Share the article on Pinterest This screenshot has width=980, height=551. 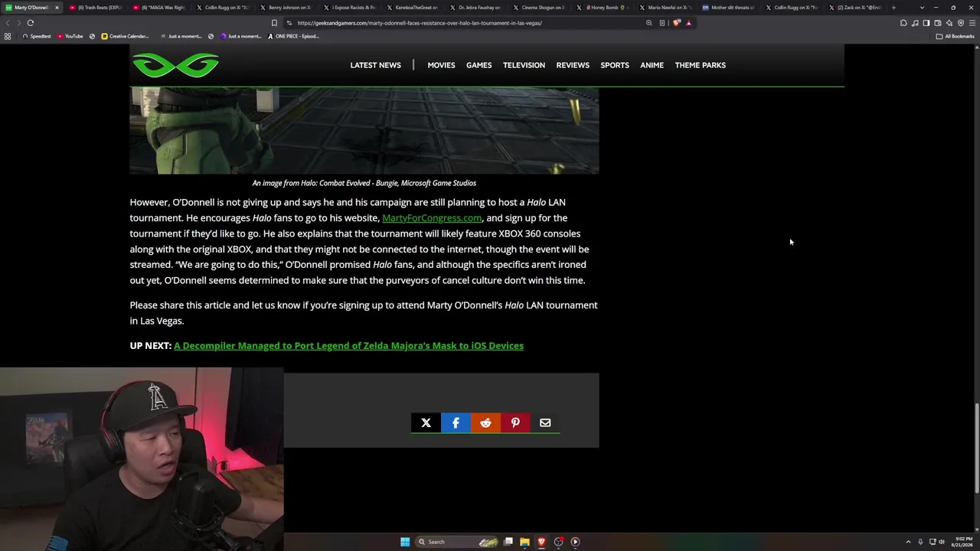point(515,422)
